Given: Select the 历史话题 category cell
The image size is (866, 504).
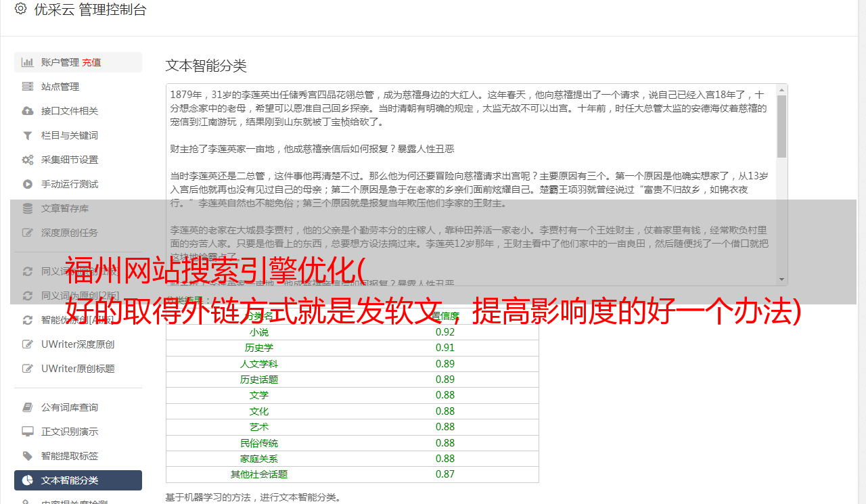Looking at the screenshot, I should [x=259, y=380].
